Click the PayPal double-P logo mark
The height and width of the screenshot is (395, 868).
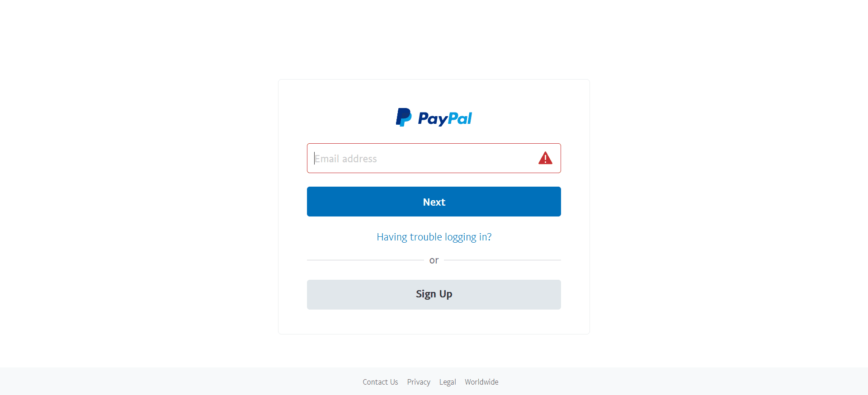click(404, 118)
